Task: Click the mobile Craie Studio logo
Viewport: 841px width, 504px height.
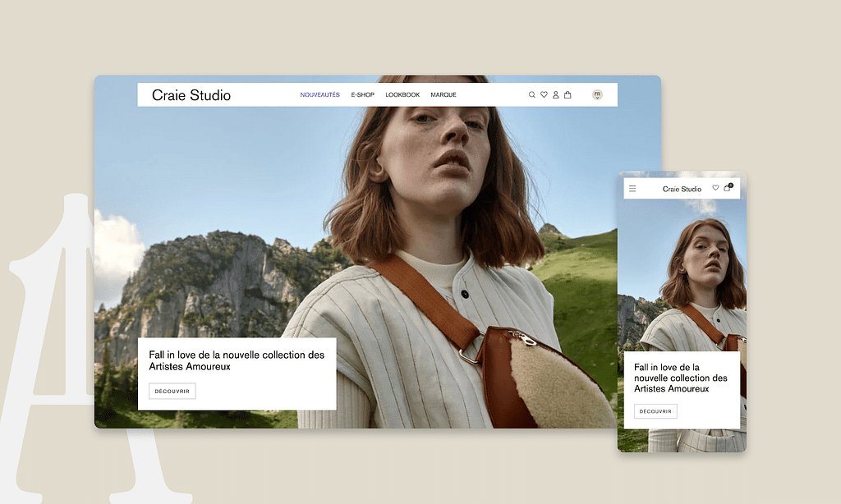Action: tap(682, 189)
